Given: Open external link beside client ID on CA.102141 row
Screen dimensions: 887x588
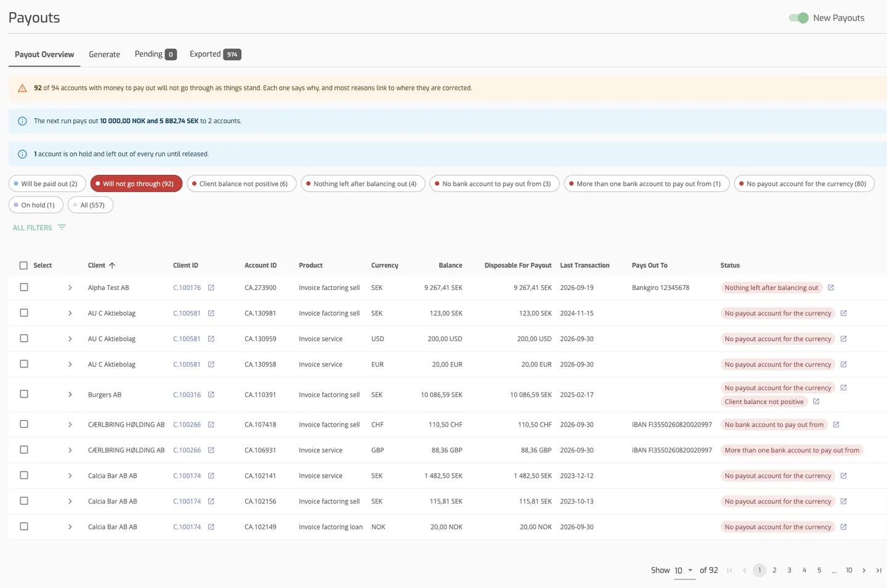Looking at the screenshot, I should click(211, 476).
